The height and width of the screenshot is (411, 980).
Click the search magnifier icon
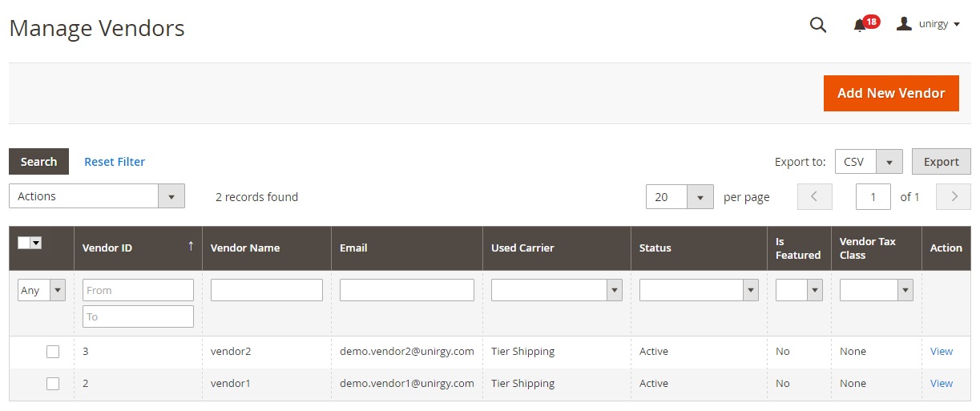tap(817, 25)
